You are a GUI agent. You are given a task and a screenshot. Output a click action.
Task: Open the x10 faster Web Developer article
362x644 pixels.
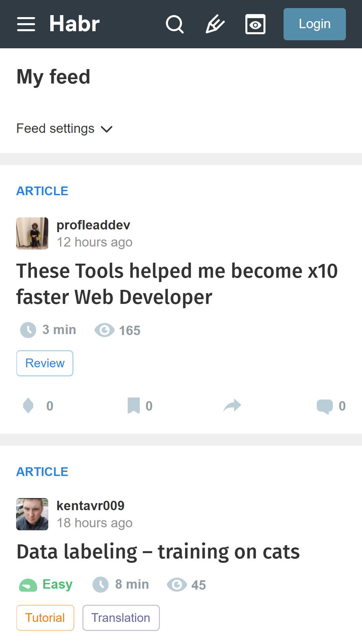[177, 284]
